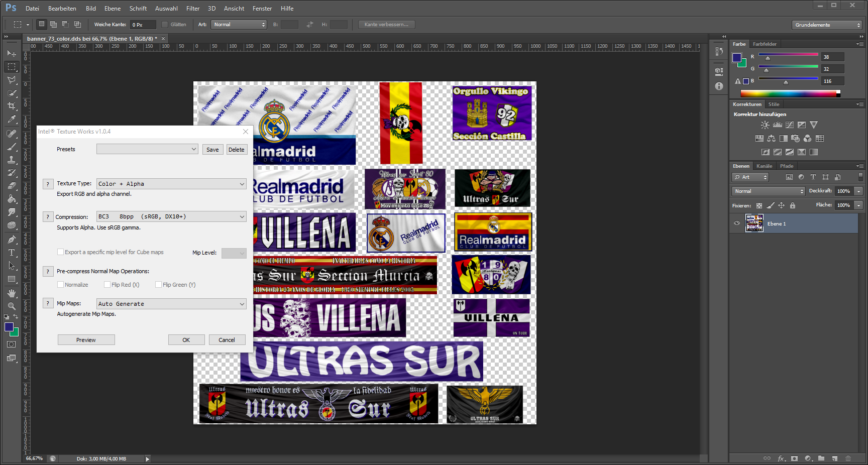Toggle layer filtering switch

pyautogui.click(x=860, y=177)
